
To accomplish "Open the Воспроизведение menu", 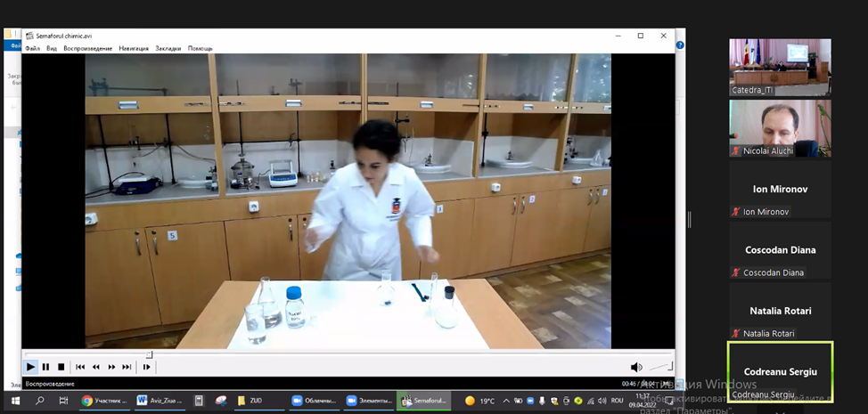I will pos(87,48).
